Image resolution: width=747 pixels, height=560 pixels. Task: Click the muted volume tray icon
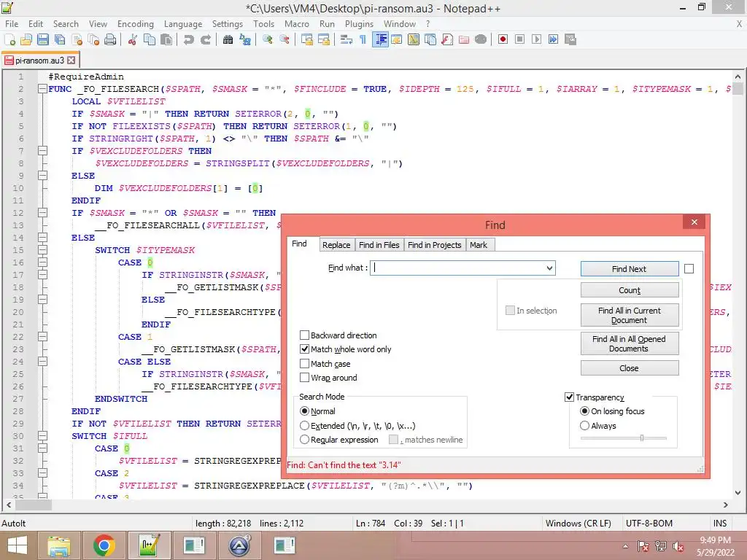(678, 546)
